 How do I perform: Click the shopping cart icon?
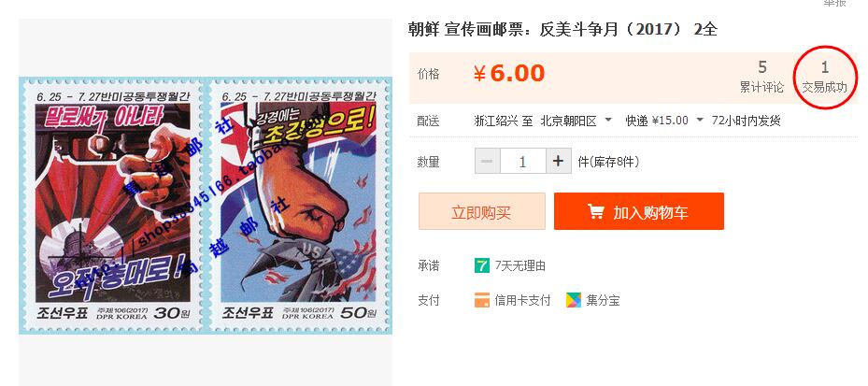596,211
